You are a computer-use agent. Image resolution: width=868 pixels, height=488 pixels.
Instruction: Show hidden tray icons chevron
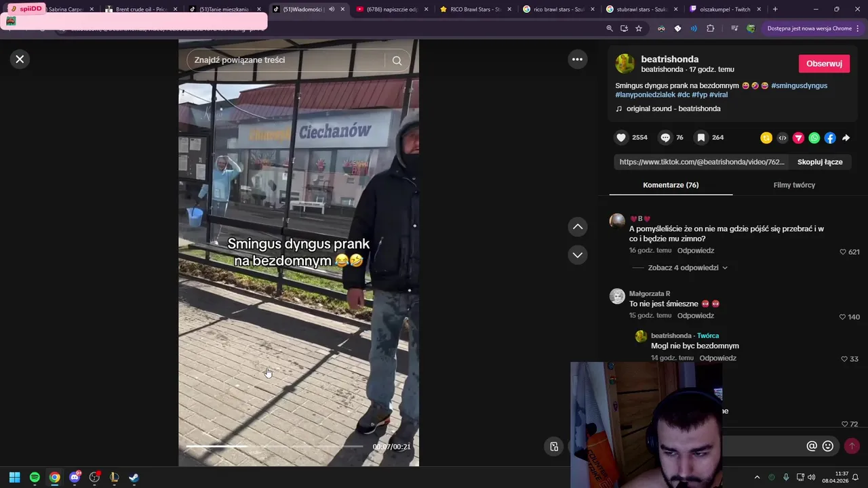pos(757,477)
